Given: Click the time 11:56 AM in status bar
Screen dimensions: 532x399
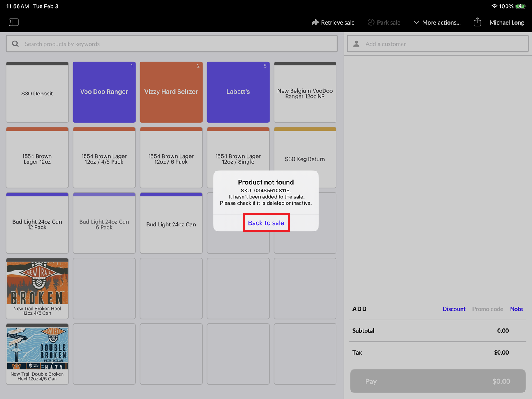Looking at the screenshot, I should click(18, 6).
